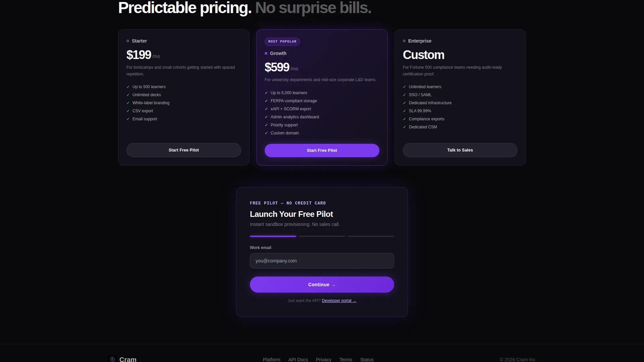Click the checkmark next to SSO / SAML

[405, 95]
